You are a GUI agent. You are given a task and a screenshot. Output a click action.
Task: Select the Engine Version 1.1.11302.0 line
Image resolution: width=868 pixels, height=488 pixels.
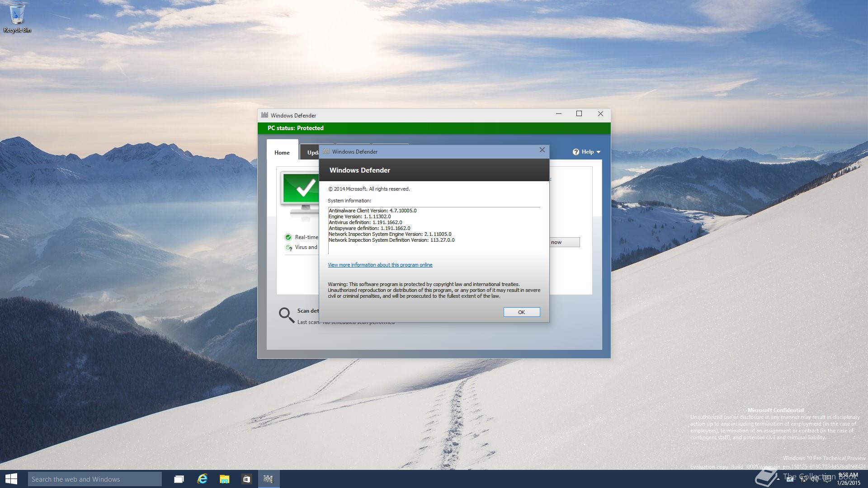pos(360,216)
